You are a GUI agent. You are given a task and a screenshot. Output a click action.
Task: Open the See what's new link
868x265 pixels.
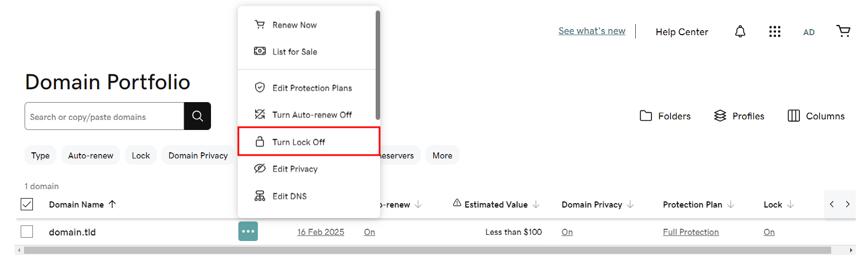click(x=592, y=31)
